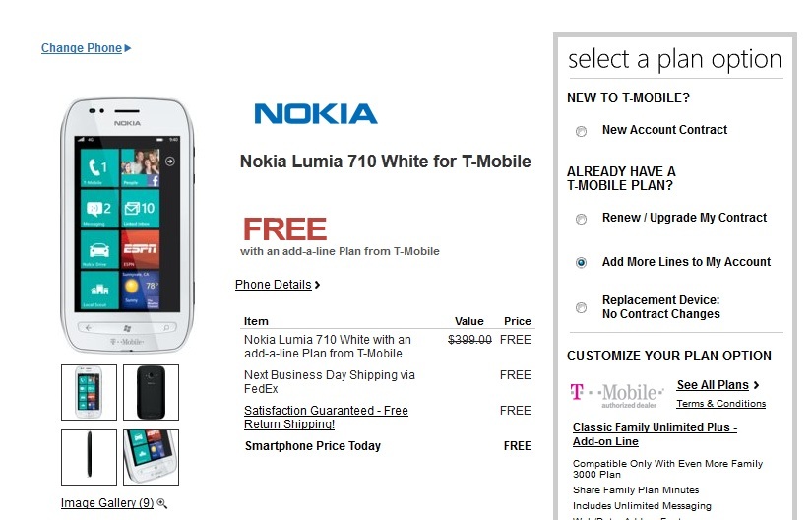Screen dimensions: 812x520
Task: Choose Add More Lines to My Account
Action: (x=581, y=263)
